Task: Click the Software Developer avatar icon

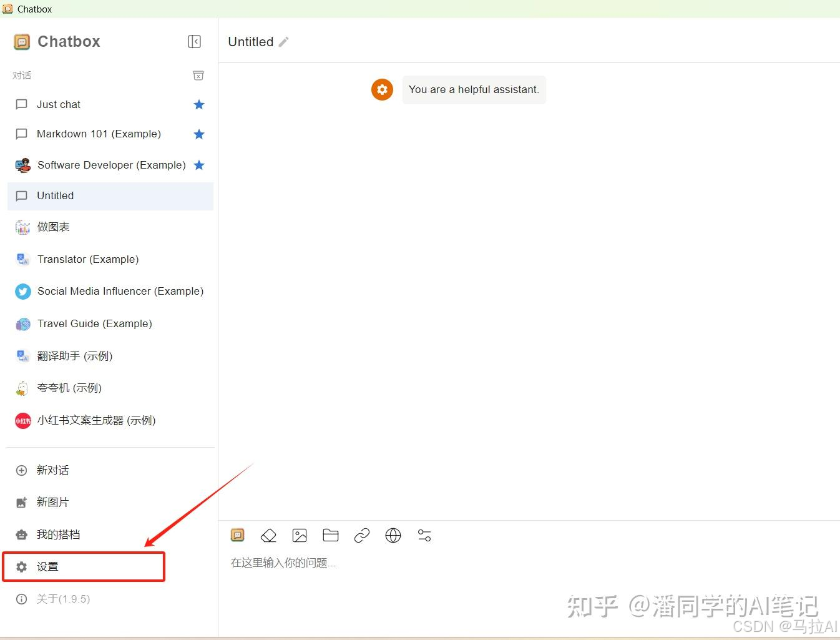Action: pos(22,165)
